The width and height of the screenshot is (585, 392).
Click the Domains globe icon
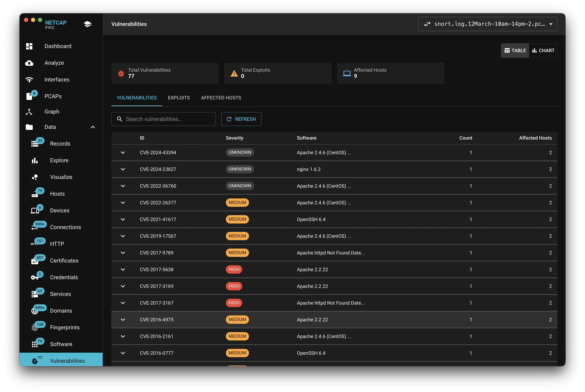[x=35, y=311]
